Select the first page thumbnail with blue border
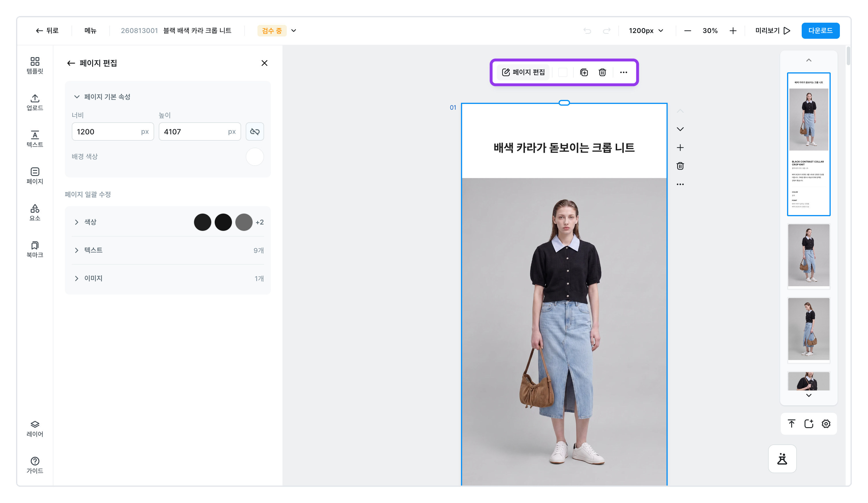The width and height of the screenshot is (868, 503). 808,144
